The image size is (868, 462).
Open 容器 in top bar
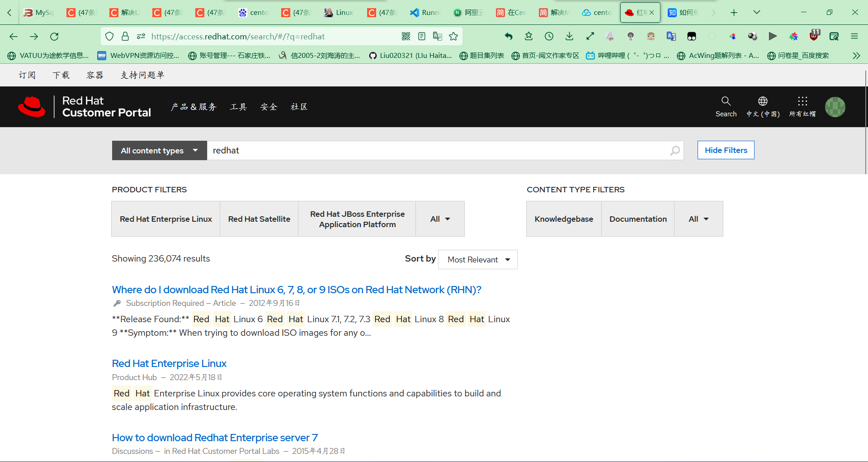[x=95, y=75]
